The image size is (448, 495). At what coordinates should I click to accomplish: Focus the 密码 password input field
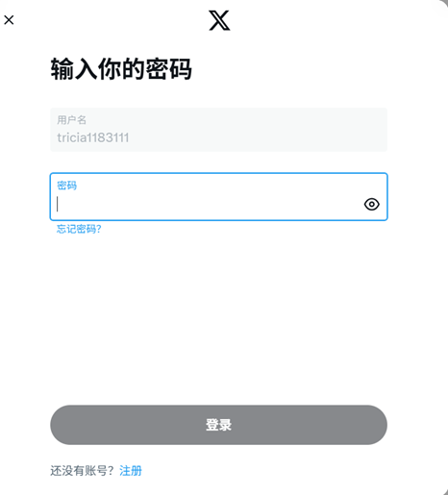pos(219,197)
